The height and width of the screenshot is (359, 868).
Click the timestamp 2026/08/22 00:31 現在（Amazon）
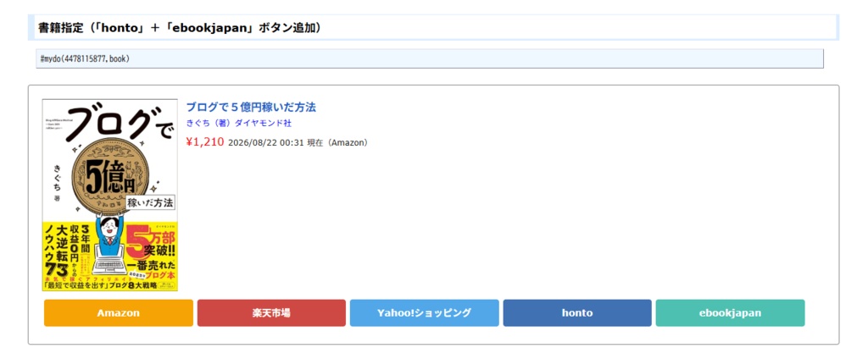pos(298,143)
